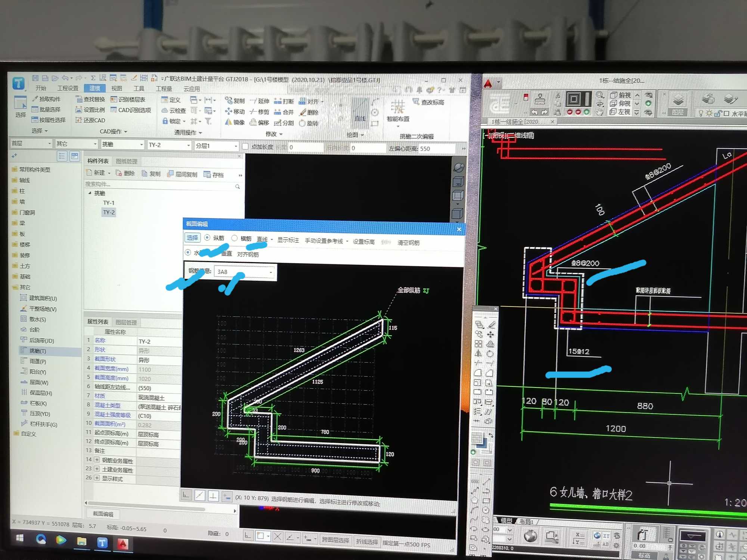Click the 左偏心距离 input field
The width and height of the screenshot is (747, 560).
pyautogui.click(x=437, y=149)
